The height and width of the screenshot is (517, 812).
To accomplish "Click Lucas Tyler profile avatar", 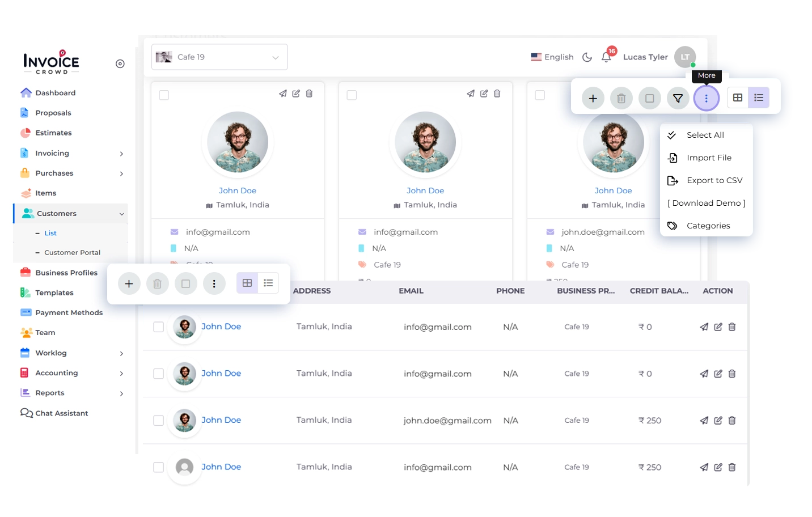I will 685,57.
